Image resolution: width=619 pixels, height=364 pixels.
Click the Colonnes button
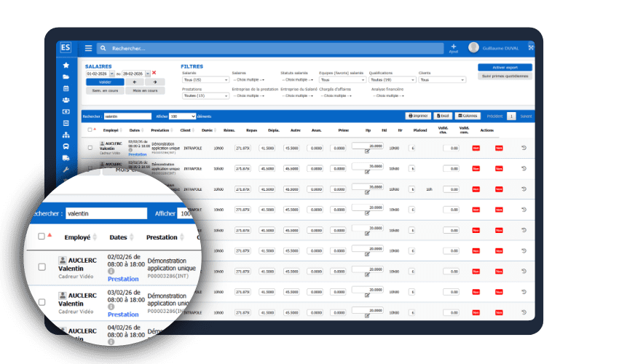tap(468, 116)
